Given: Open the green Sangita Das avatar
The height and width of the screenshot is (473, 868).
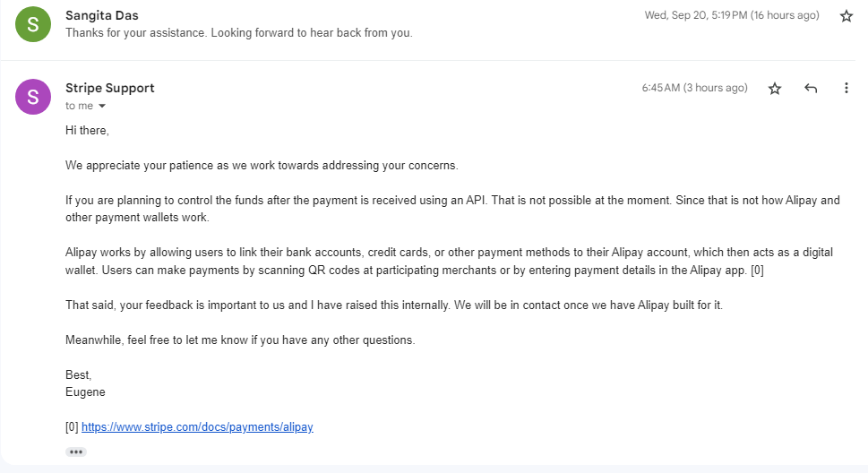Looking at the screenshot, I should tap(32, 24).
